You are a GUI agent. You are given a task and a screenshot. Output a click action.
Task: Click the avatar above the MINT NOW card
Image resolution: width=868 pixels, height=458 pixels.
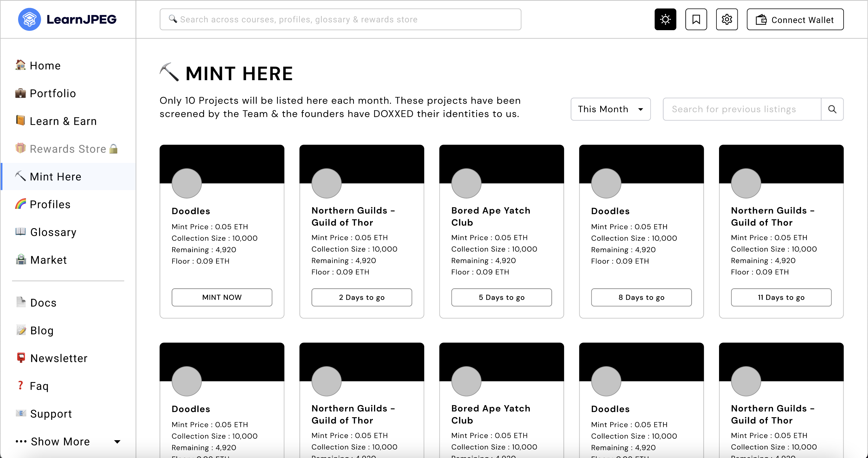click(187, 183)
